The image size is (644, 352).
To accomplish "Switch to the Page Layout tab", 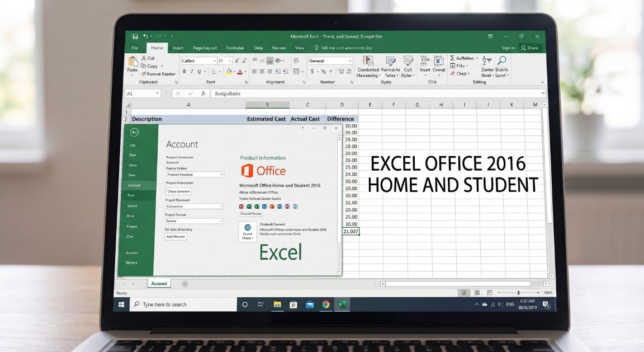I will pyautogui.click(x=205, y=48).
